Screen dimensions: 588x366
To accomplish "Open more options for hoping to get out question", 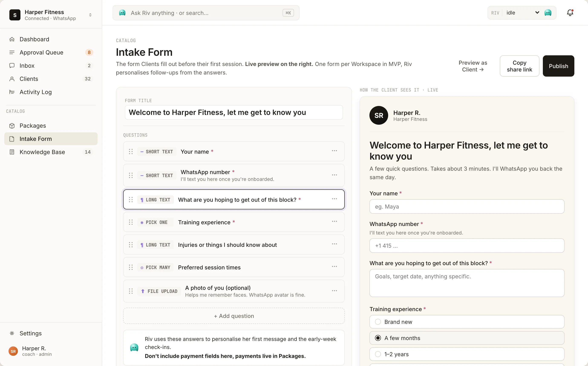I will click(334, 199).
